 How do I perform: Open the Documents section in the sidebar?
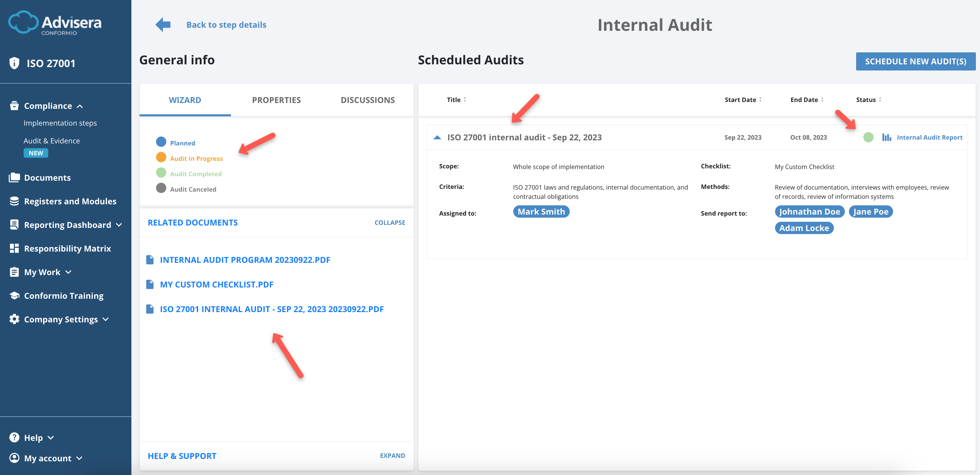click(x=14, y=177)
